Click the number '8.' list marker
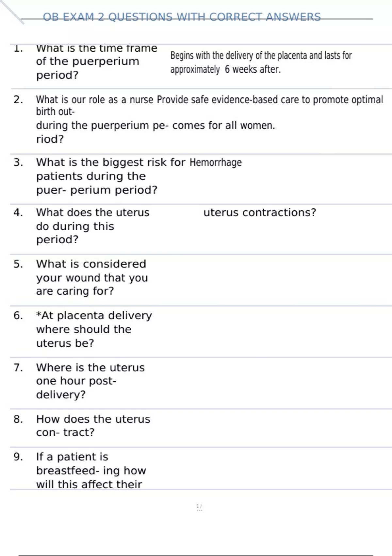 tap(18, 419)
